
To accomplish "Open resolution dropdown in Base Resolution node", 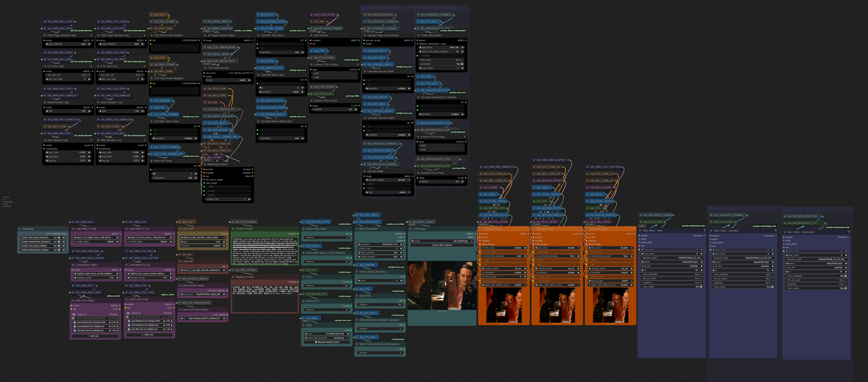I will pyautogui.click(x=380, y=244).
